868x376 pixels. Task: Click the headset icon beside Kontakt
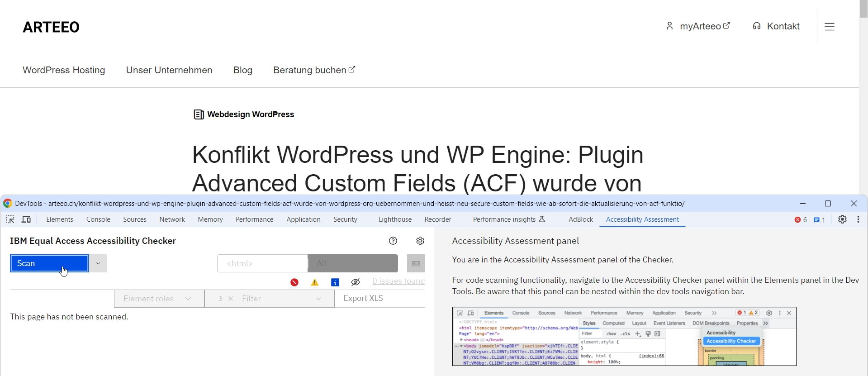point(757,26)
